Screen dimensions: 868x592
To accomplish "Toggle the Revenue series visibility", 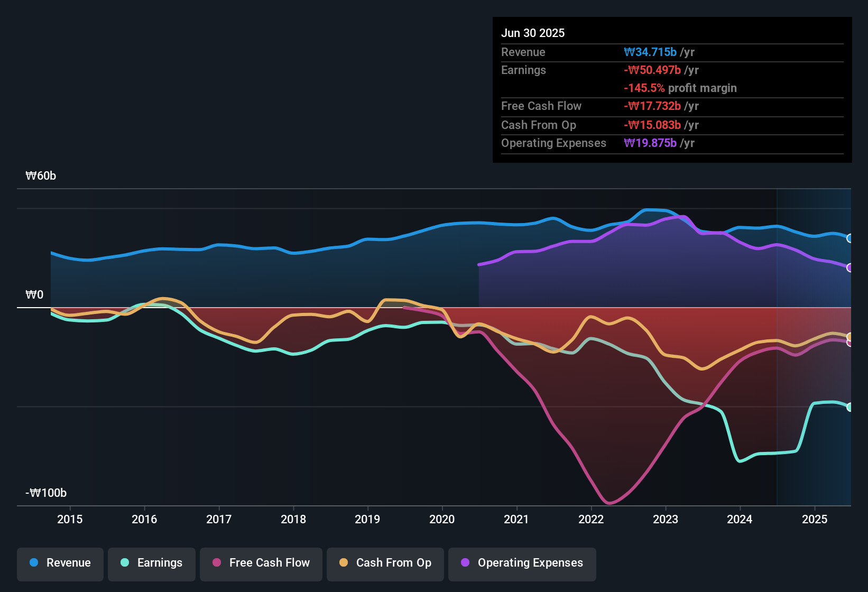I will 60,563.
